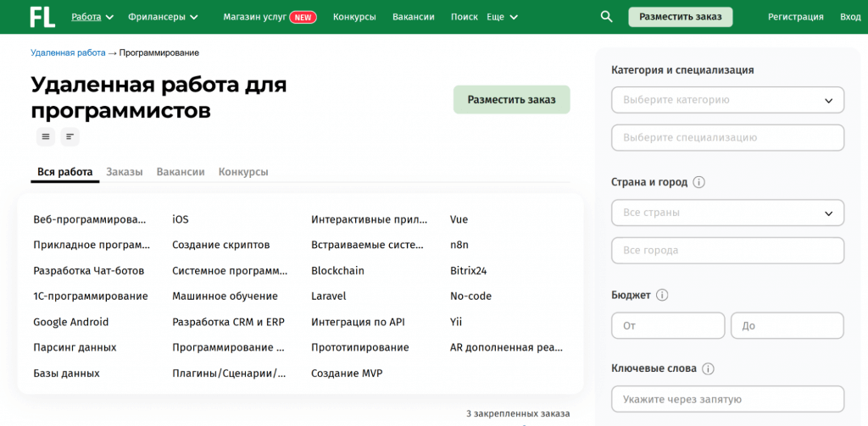Focus the Укажите через запятую keywords field

click(x=727, y=400)
